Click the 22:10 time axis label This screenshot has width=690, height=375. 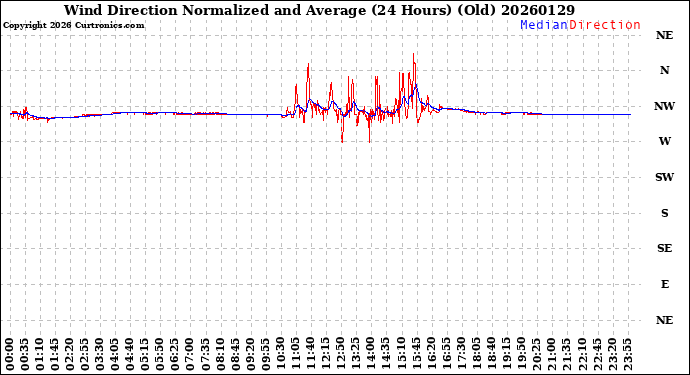[581, 355]
